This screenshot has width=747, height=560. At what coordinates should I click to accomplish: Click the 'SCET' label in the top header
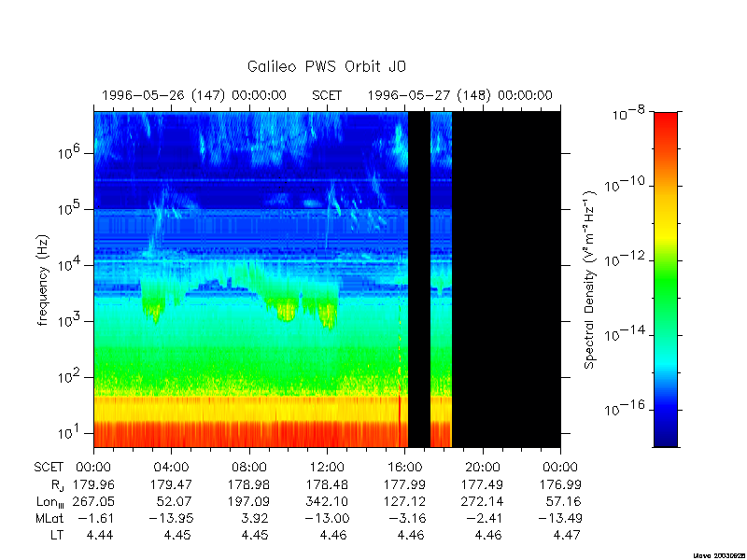(x=327, y=96)
